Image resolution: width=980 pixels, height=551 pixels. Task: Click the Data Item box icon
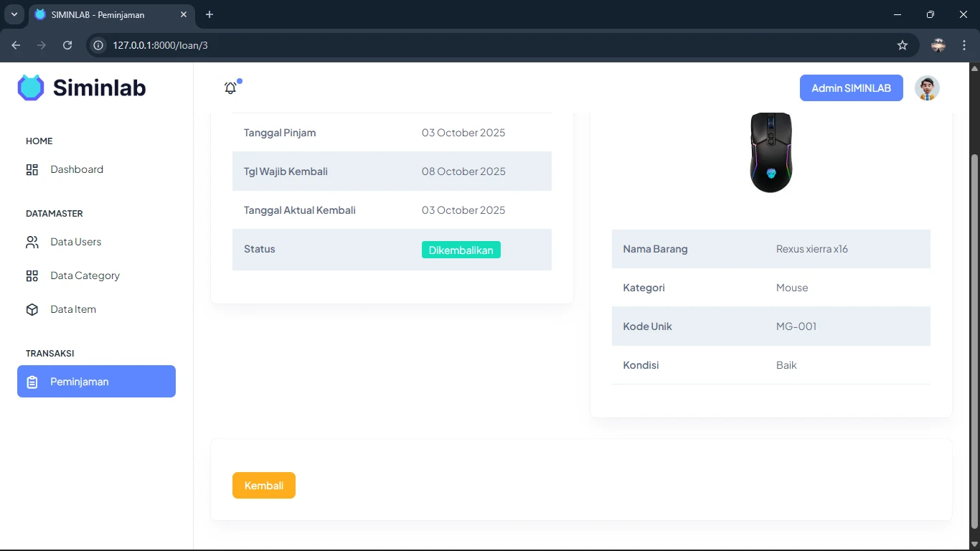click(x=32, y=310)
